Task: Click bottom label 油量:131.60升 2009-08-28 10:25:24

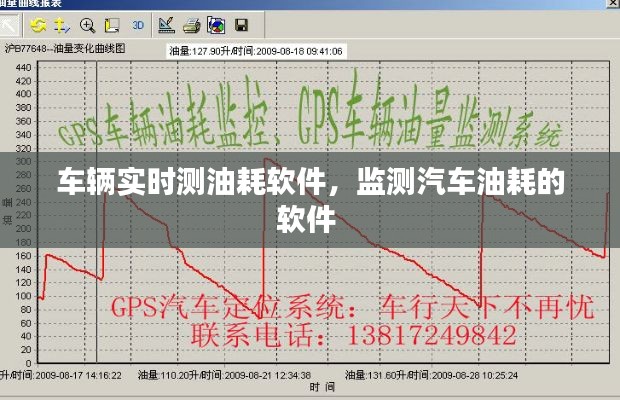Action: pos(431,375)
